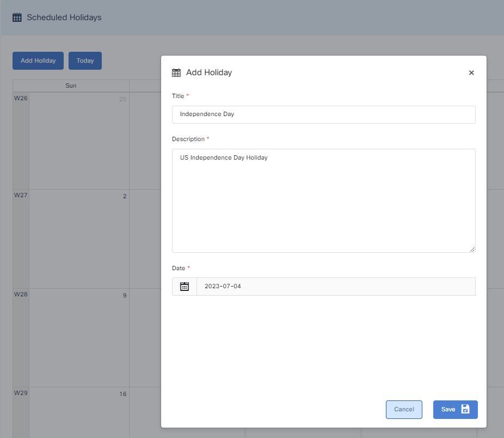Click the Scheduled Holidays calendar icon in header
The width and height of the screenshot is (504, 438).
point(17,17)
